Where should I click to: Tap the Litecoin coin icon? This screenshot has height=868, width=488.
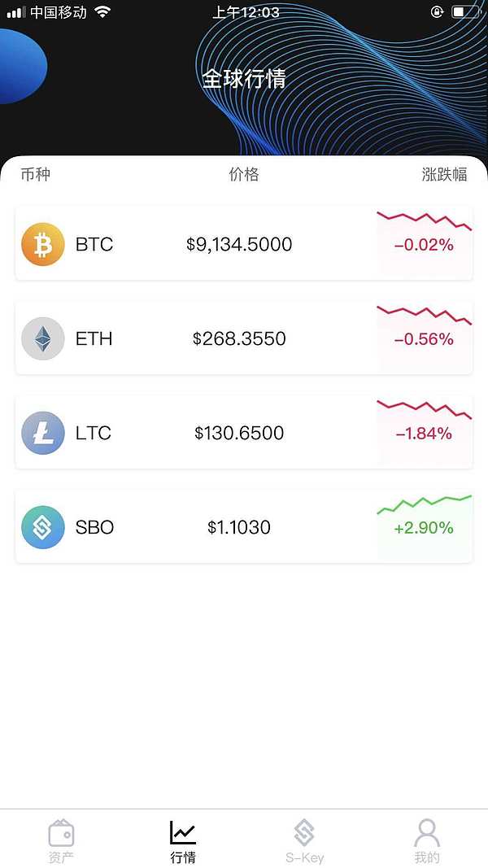42,433
